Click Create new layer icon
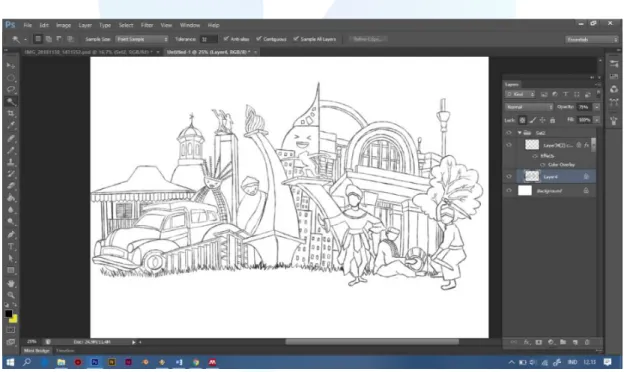 click(575, 342)
